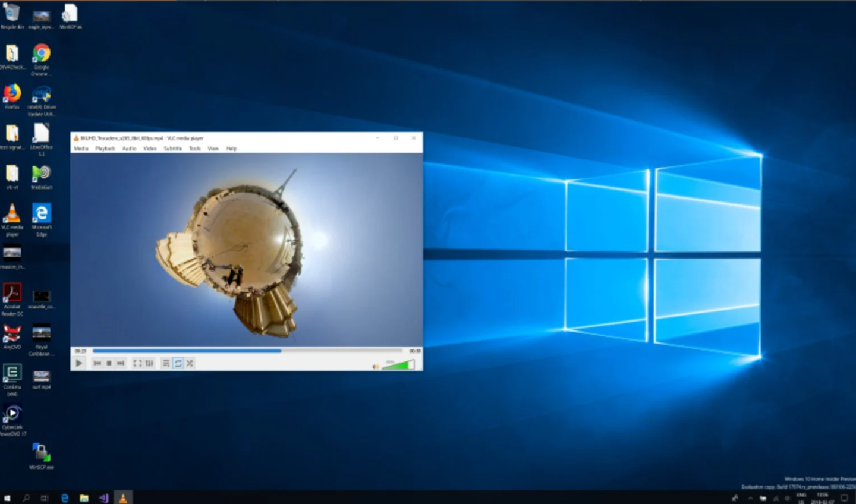856x504 pixels.
Task: Select the surf.mp4 video file
Action: (41, 379)
